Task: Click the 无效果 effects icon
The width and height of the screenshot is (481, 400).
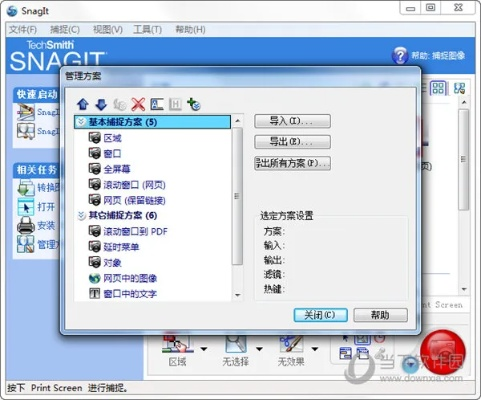Action: pyautogui.click(x=291, y=343)
